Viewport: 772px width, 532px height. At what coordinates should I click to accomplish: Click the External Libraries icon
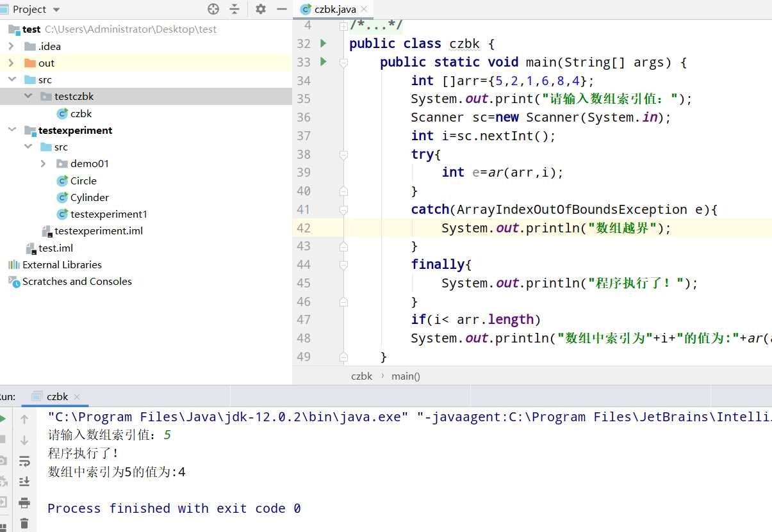point(13,264)
